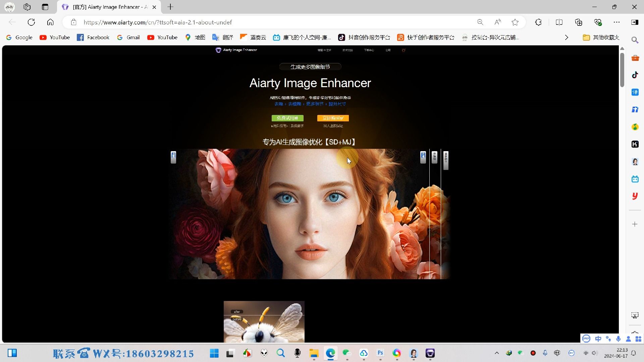
Task: Click the browser Refresh button
Action: pyautogui.click(x=31, y=22)
